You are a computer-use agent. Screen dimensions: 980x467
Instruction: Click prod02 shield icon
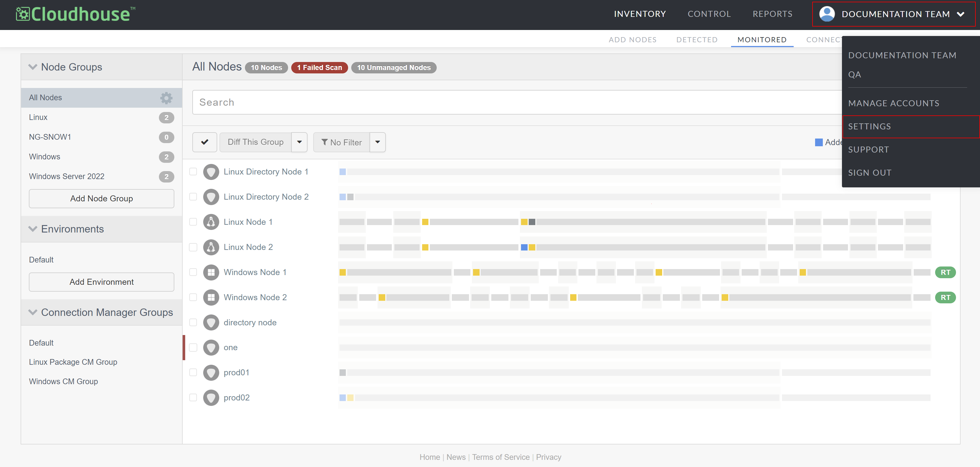click(x=211, y=398)
